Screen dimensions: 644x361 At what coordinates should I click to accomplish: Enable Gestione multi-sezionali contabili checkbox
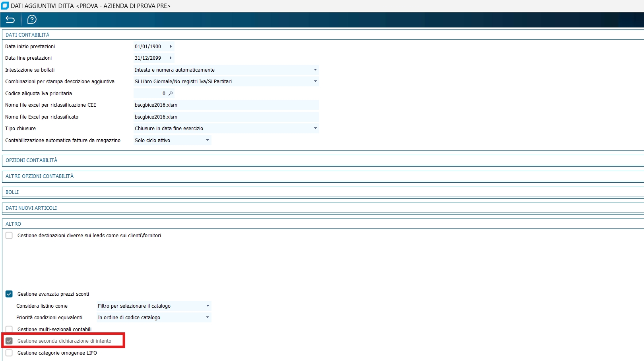[x=9, y=330]
